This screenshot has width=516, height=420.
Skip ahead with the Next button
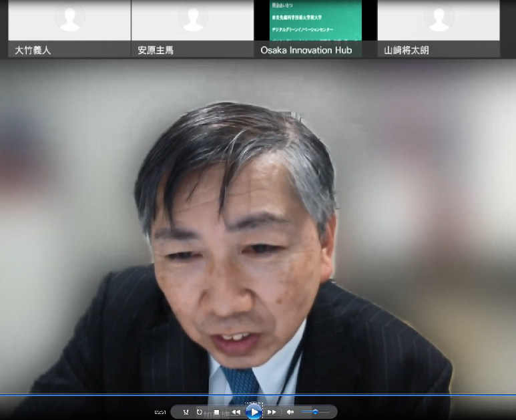pyautogui.click(x=272, y=412)
